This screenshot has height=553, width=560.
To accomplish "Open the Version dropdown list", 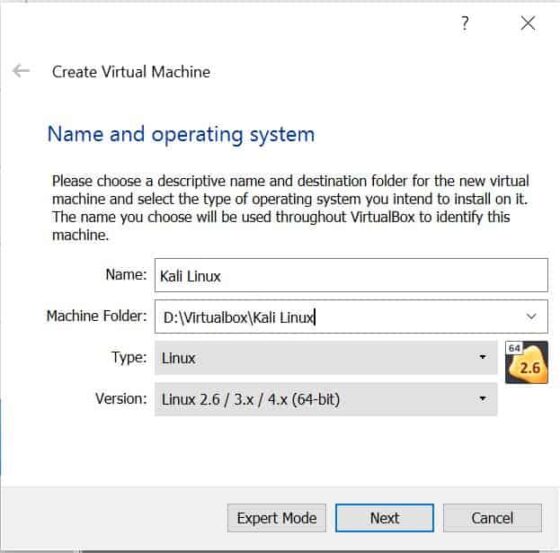I will (326, 399).
